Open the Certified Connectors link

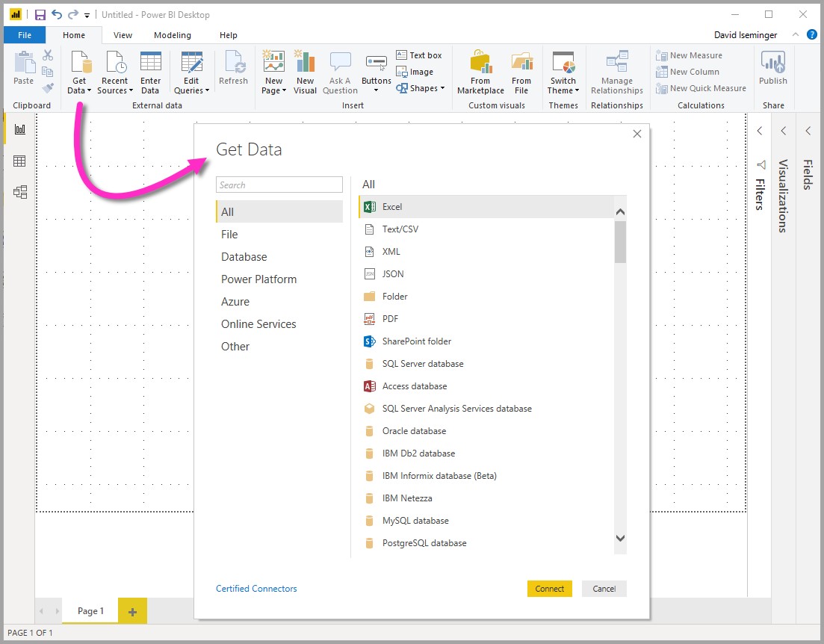click(x=256, y=589)
